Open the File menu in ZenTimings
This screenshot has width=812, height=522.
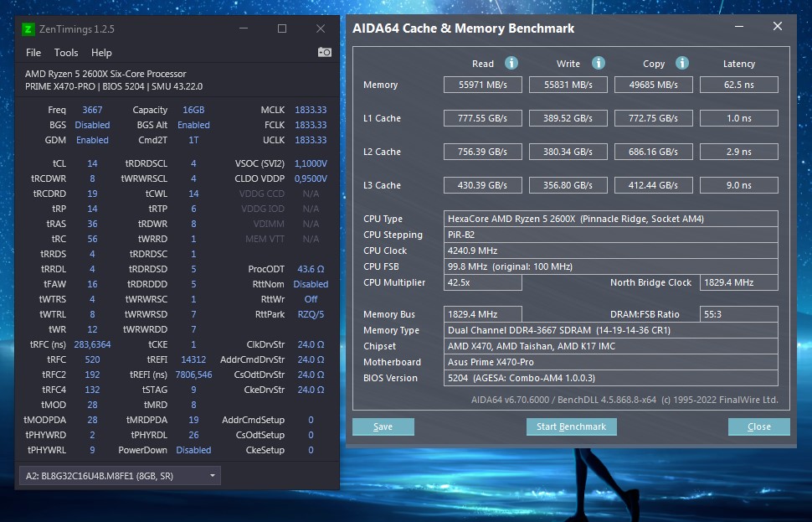[x=33, y=52]
